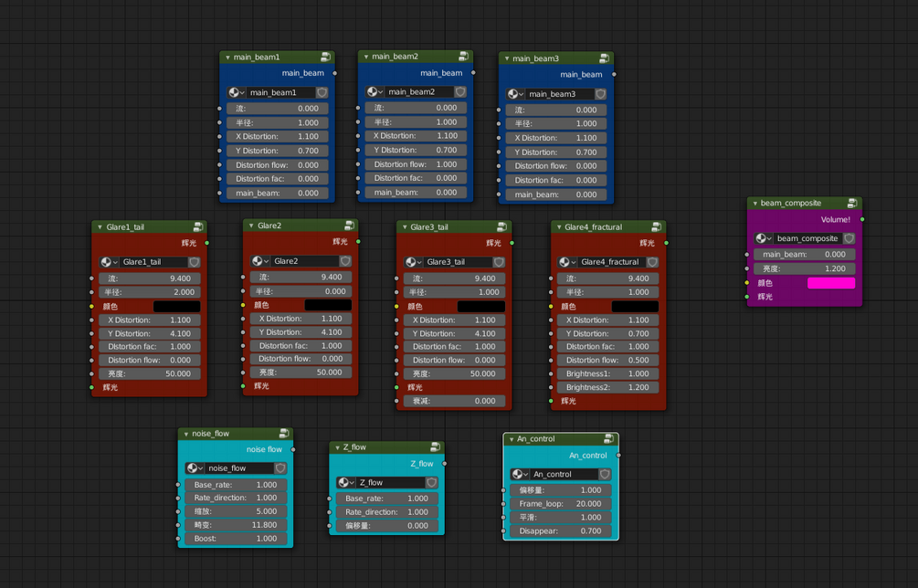Viewport: 918px width, 588px height.
Task: Collapse the main_beam2 node with its triangle
Action: pos(366,57)
